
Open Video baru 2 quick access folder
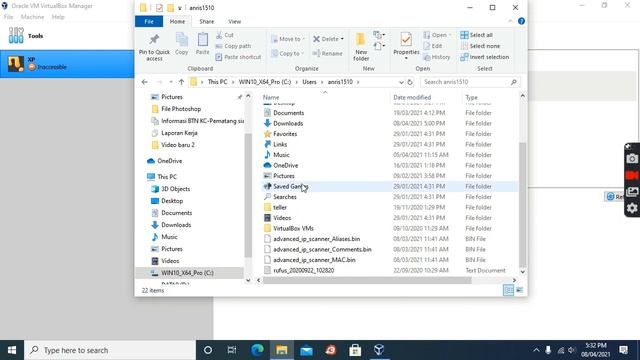(178, 145)
